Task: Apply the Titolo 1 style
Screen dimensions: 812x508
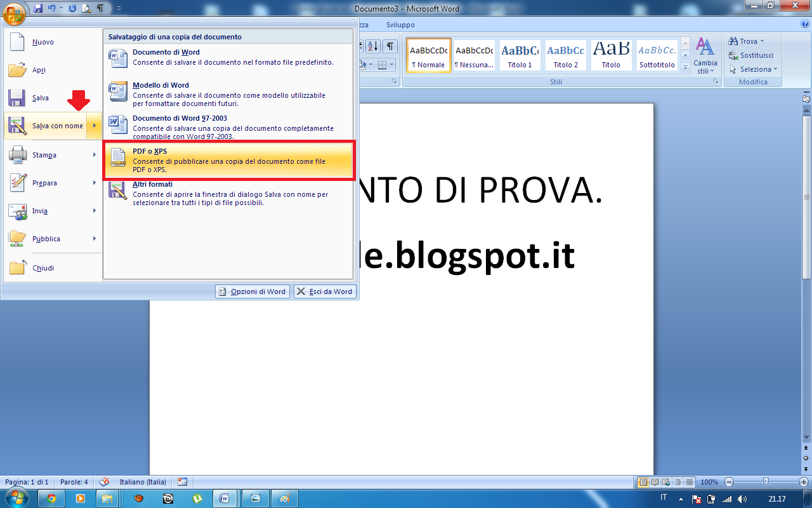Action: click(x=520, y=55)
